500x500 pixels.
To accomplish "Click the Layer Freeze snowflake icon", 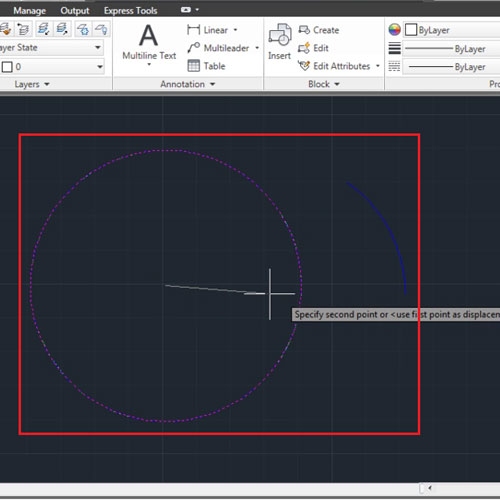I will point(83,29).
